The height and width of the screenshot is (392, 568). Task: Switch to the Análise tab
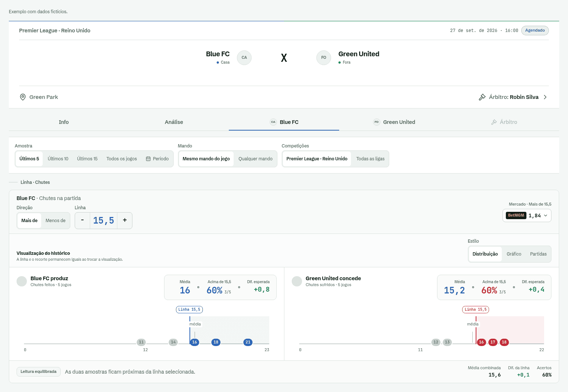click(174, 122)
